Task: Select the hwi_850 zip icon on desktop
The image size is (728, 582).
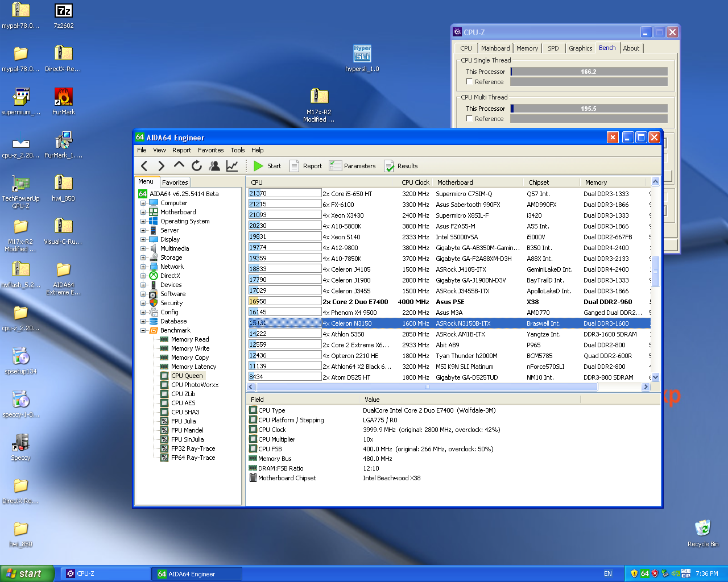Action: coord(63,188)
